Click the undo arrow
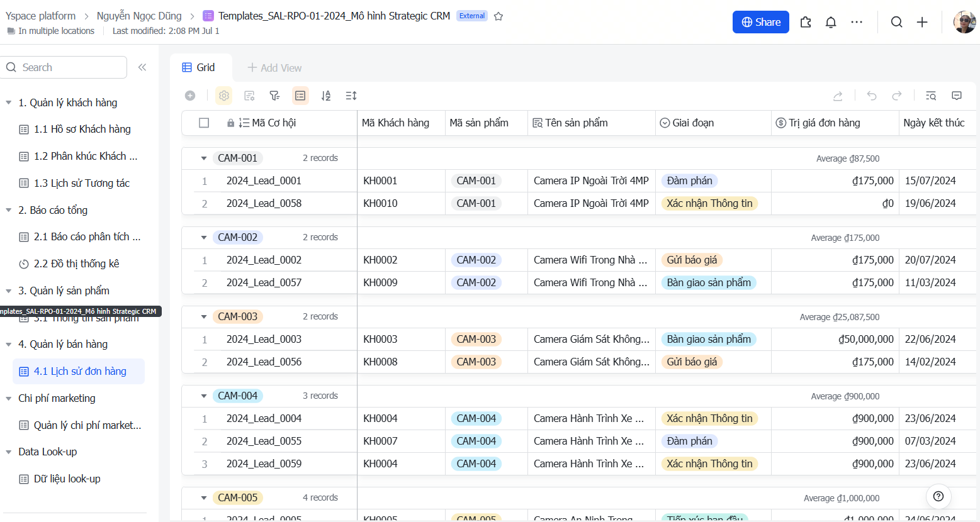 tap(872, 96)
